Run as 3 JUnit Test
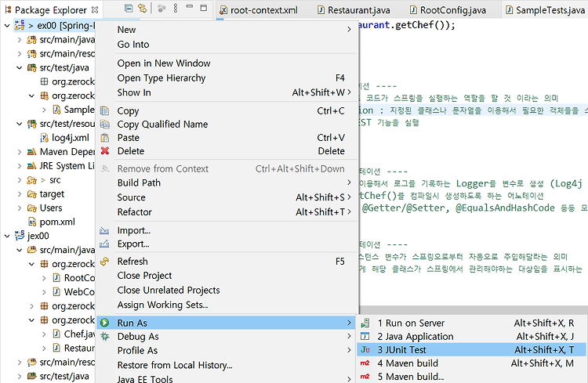 [471, 349]
